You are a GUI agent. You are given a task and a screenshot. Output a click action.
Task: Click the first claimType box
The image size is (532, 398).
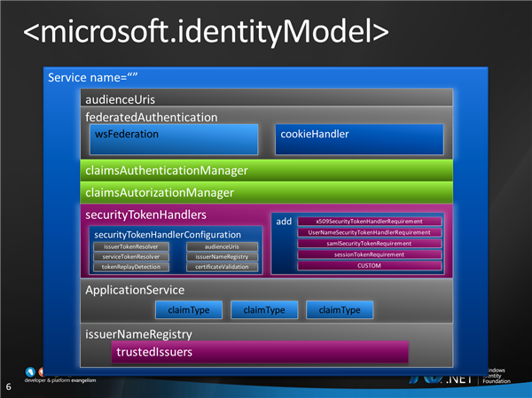click(189, 309)
